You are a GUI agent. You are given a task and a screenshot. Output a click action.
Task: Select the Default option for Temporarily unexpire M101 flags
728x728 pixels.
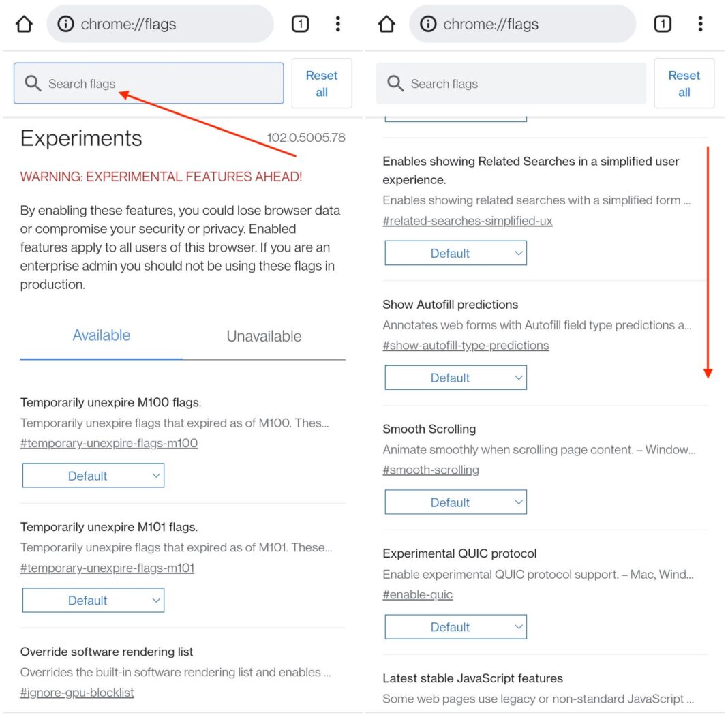click(x=93, y=600)
